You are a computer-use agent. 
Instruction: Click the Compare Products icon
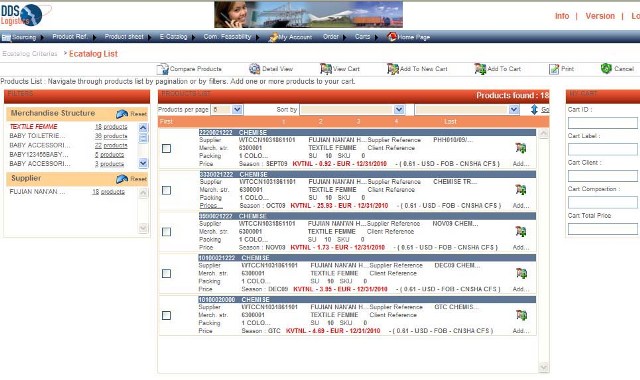162,69
